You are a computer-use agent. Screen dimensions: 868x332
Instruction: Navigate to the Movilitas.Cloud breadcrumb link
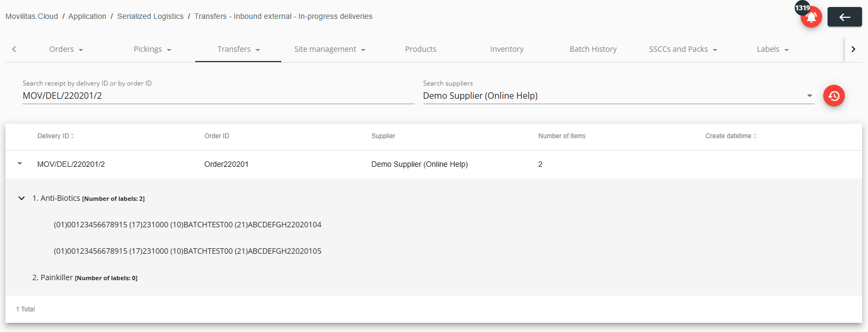[x=32, y=16]
